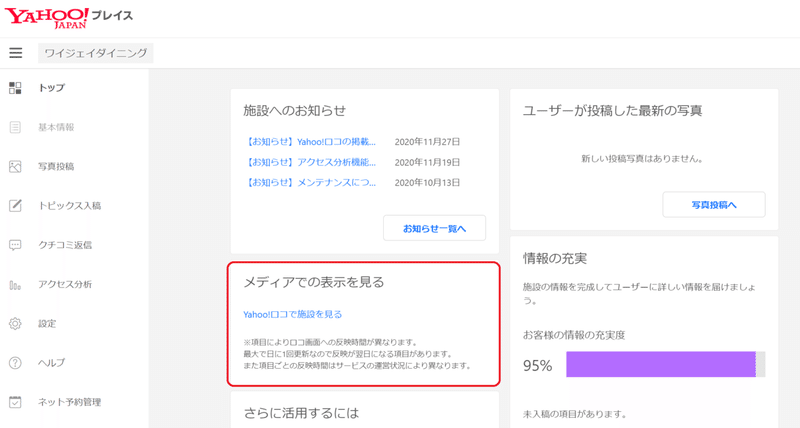This screenshot has height=428, width=800.
Task: Click the トピックス入稿 pencil icon
Action: (15, 206)
